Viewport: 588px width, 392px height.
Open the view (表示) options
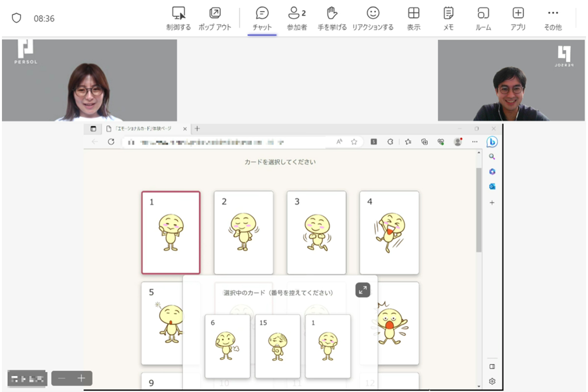[x=414, y=19]
